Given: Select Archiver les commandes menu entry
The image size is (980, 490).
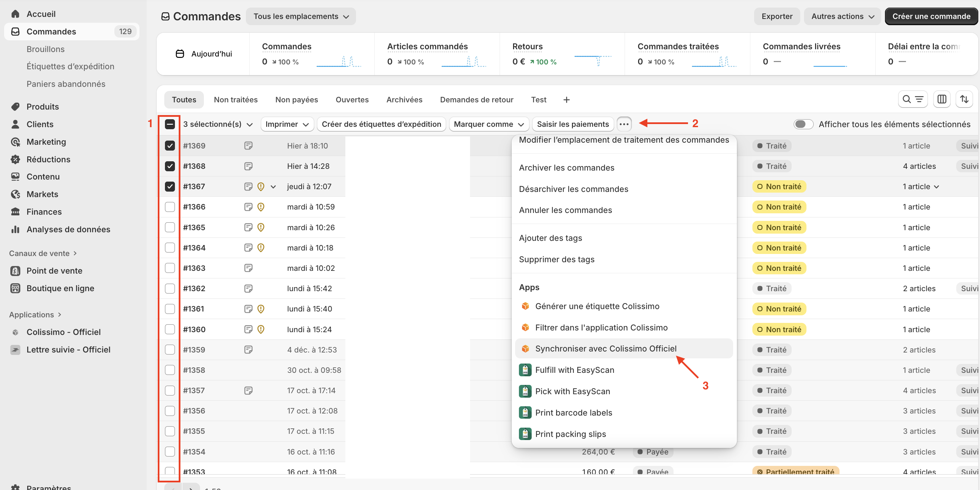Looking at the screenshot, I should pyautogui.click(x=566, y=167).
